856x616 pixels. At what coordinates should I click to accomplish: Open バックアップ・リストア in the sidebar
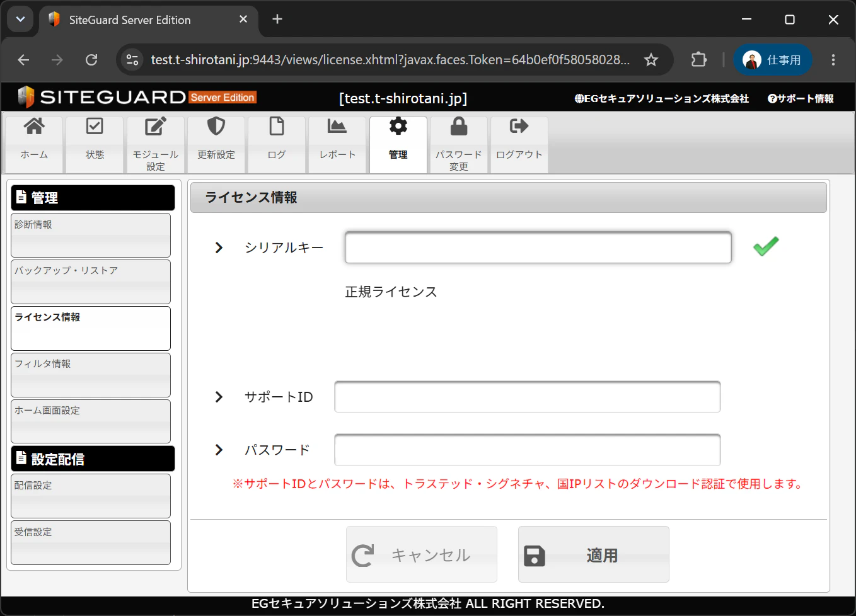(x=91, y=282)
